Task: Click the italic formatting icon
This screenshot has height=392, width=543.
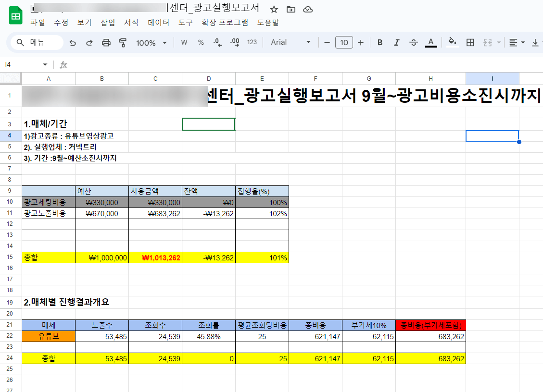Action: (x=396, y=42)
